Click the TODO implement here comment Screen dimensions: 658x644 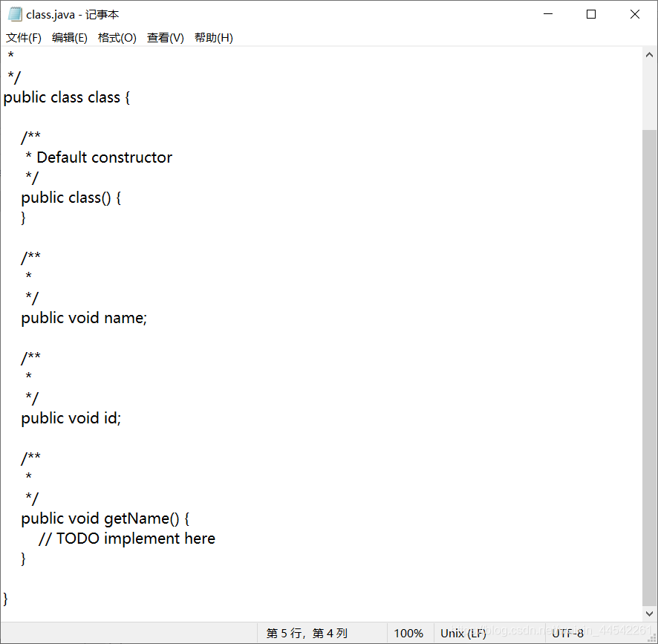click(x=126, y=538)
